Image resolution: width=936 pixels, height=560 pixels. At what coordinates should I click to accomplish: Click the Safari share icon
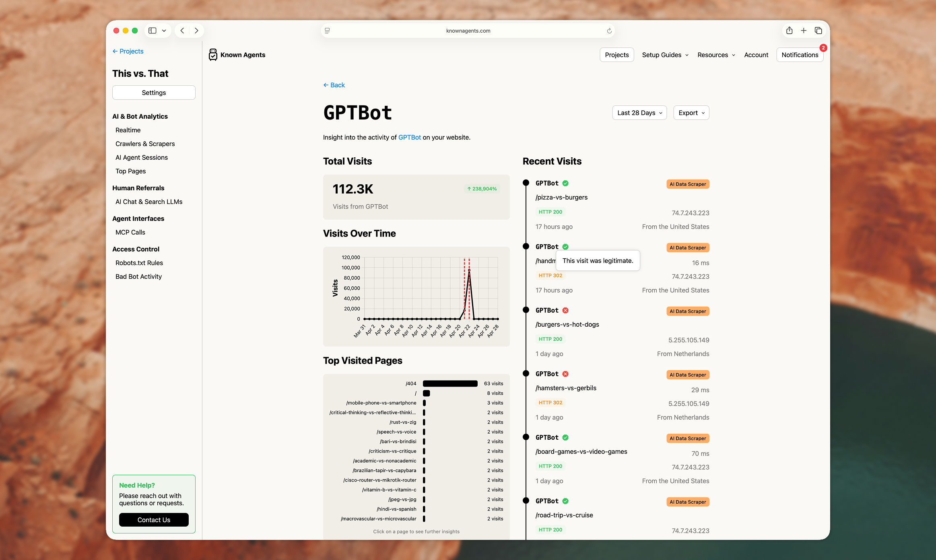coord(789,31)
